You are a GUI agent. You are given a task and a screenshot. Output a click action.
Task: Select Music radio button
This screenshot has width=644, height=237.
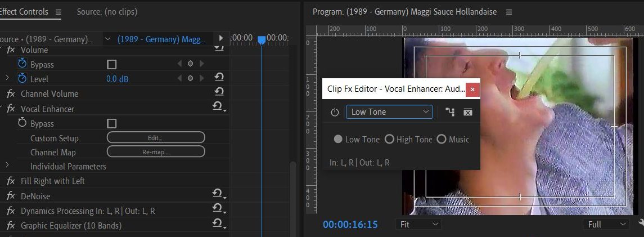[442, 139]
